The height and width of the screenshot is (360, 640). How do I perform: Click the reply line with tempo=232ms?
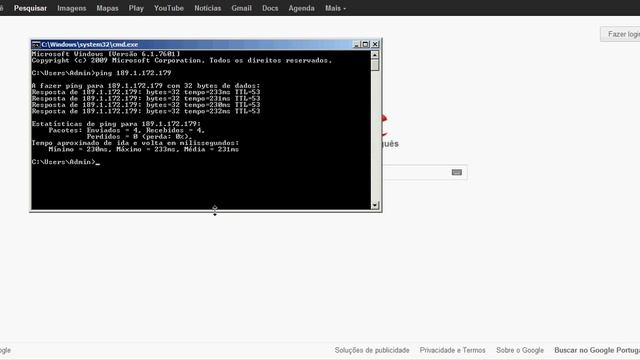click(146, 111)
